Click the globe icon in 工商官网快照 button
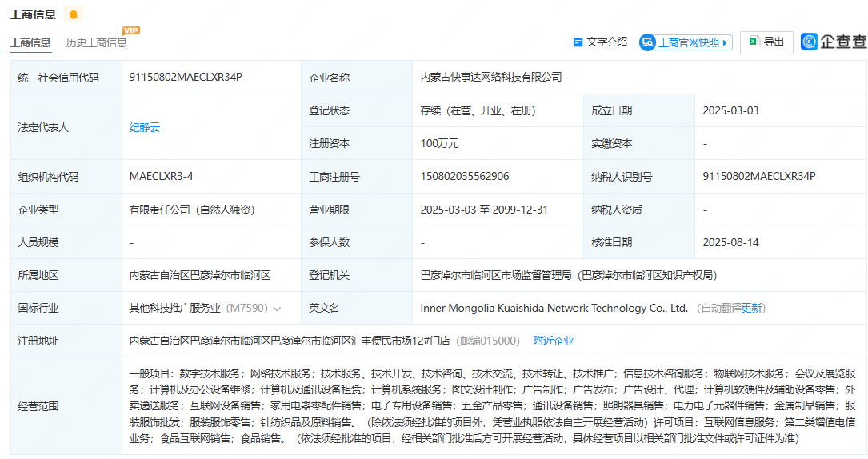Viewport: 868px width, 459px height. pyautogui.click(x=647, y=42)
